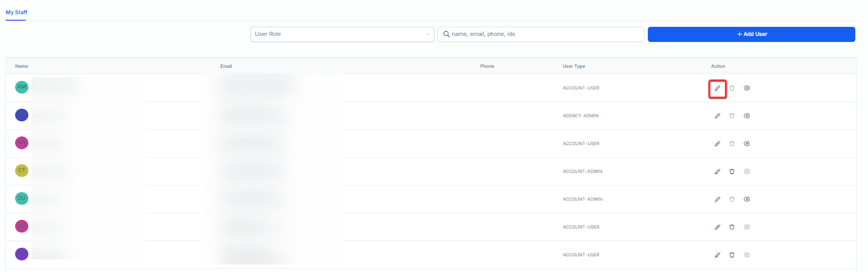Click the edit pencil in the AN row
This screenshot has height=272, width=868.
click(x=717, y=144)
